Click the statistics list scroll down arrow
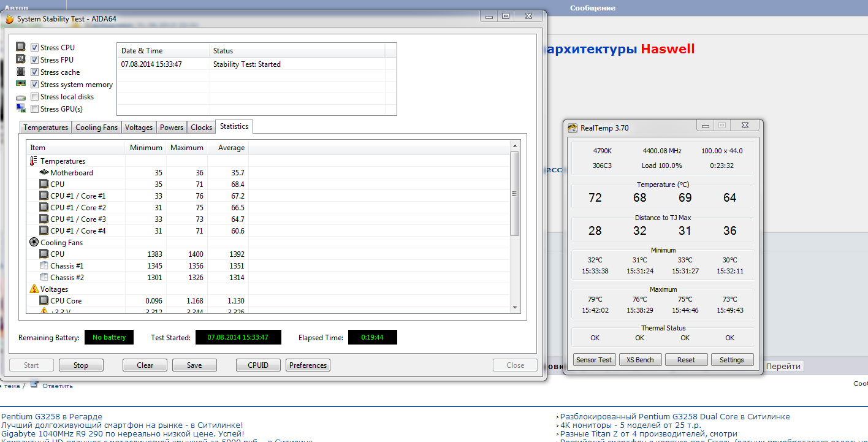Screen dimensions: 868x442 [x=515, y=308]
